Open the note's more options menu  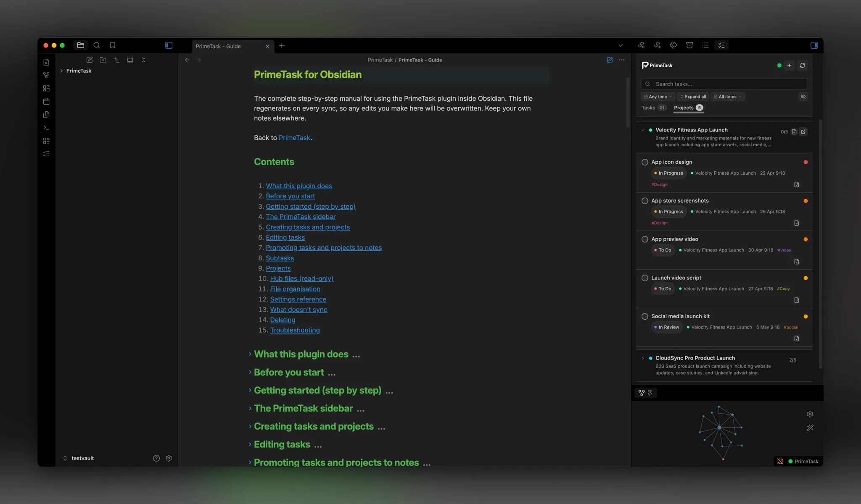pos(622,60)
